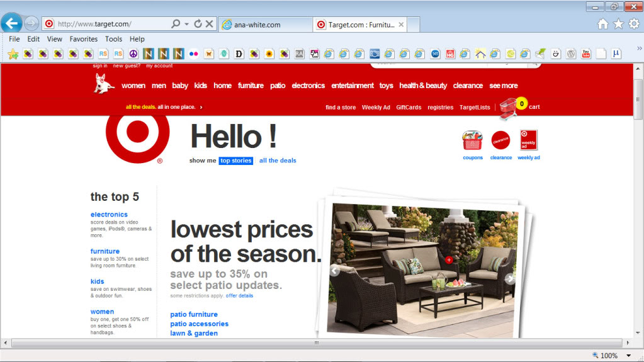Open the sunflower bookmark icon

(x=269, y=54)
